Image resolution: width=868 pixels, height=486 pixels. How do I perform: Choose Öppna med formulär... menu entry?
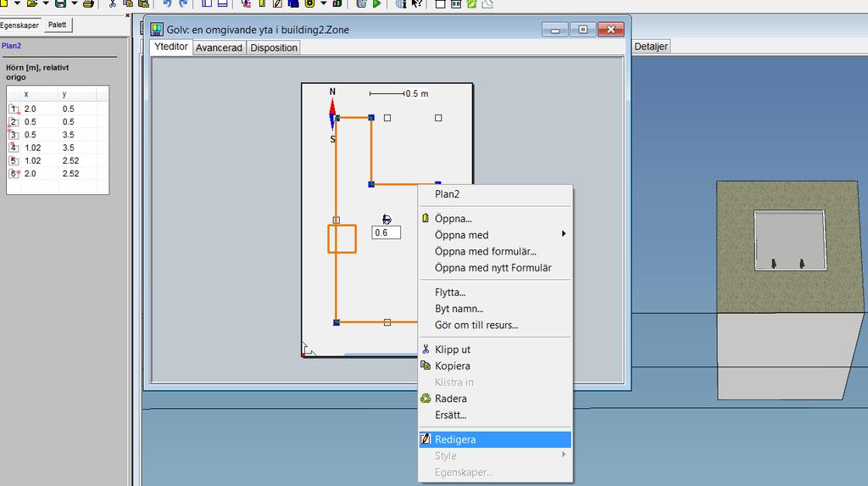click(x=495, y=251)
